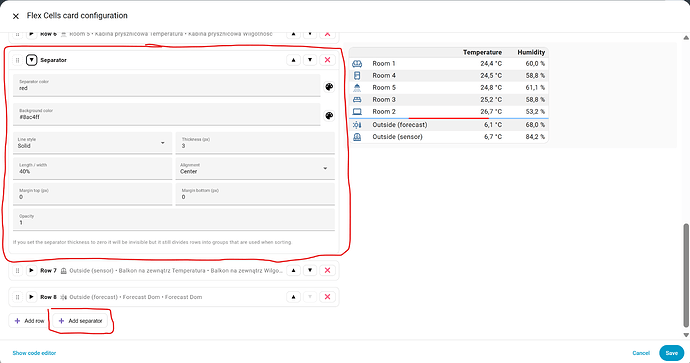Screen dimensions: 690x363
Task: Open the Line style dropdown
Action: (x=92, y=143)
